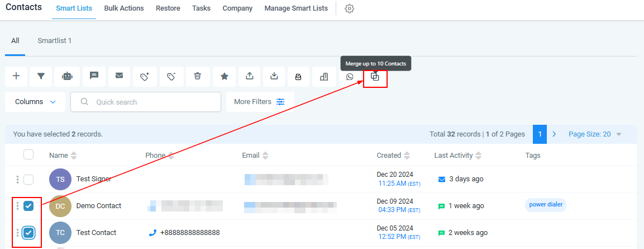644x249 pixels.
Task: Open the three-dot menu for Demo Contact
Action: (x=17, y=206)
